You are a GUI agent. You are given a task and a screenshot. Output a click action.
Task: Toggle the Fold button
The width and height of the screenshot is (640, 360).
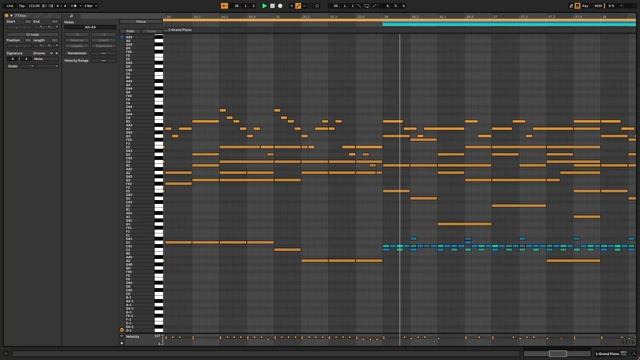point(130,31)
